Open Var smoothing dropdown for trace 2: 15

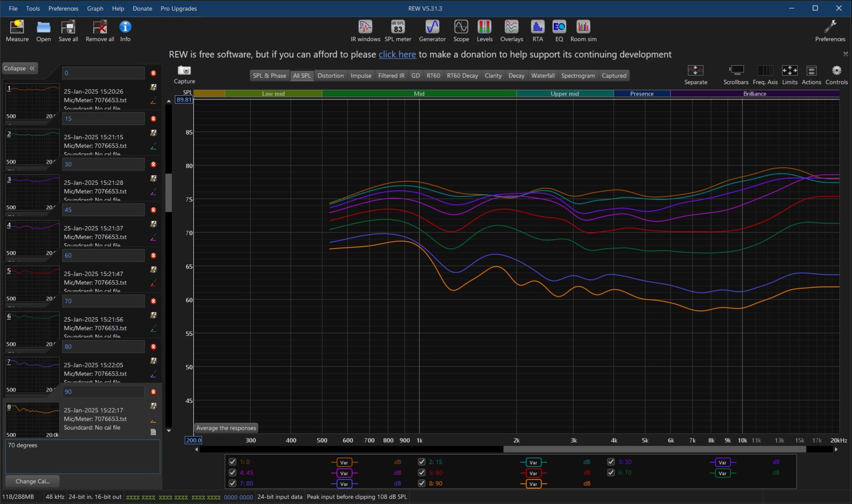[x=533, y=462]
